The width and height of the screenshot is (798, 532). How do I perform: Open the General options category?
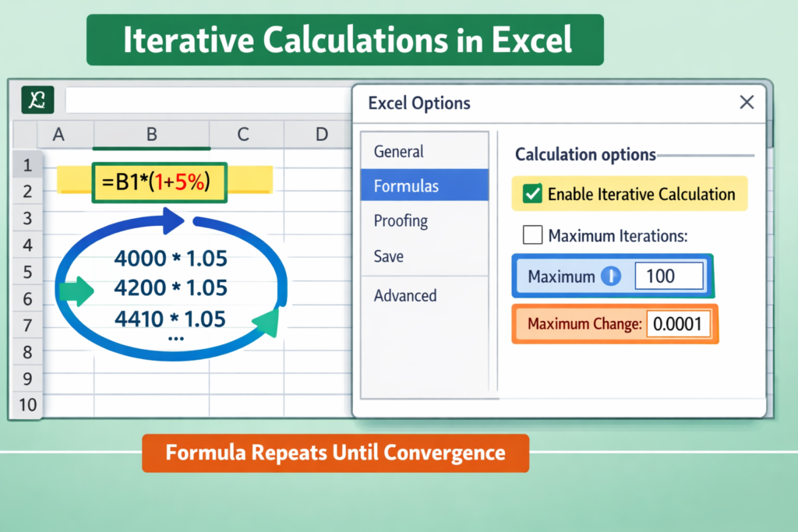click(398, 152)
